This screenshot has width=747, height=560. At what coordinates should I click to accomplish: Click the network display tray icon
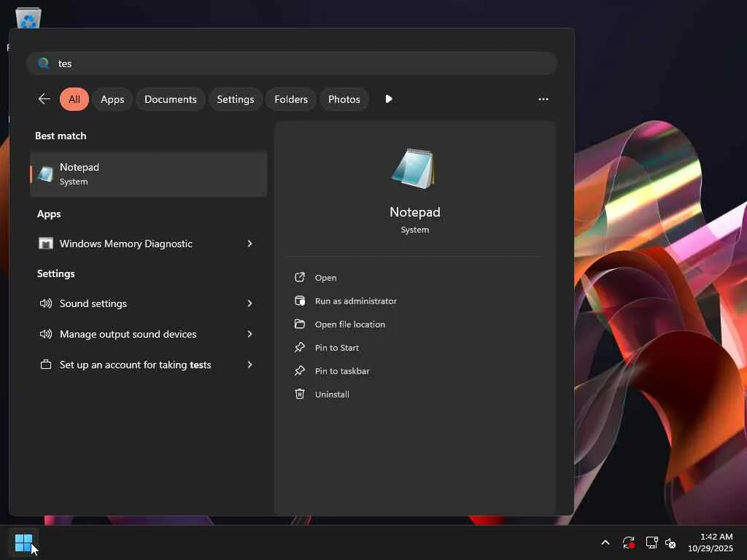click(x=651, y=542)
